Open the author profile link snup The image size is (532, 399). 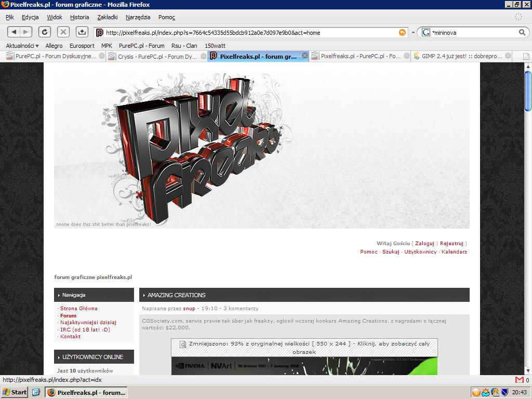(189, 309)
